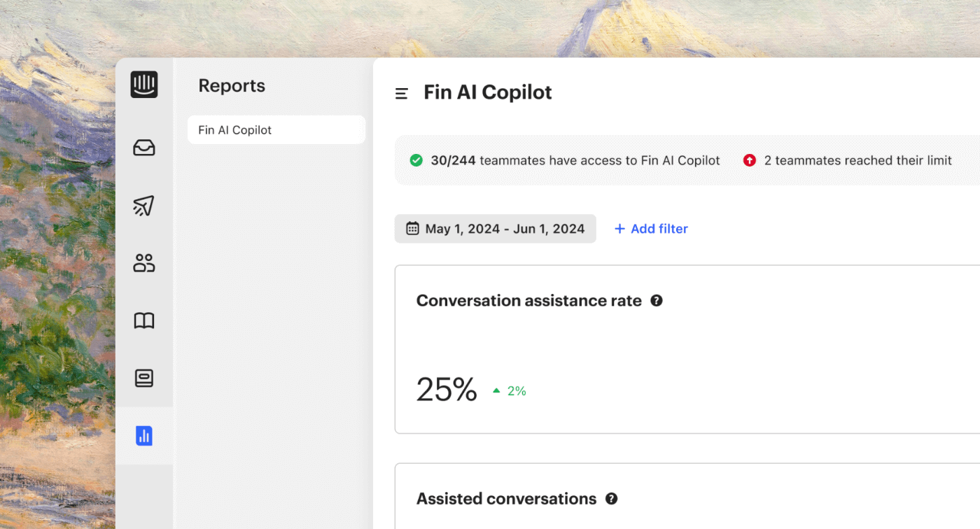Click the Intercom logo icon
This screenshot has width=980, height=529.
pos(143,85)
